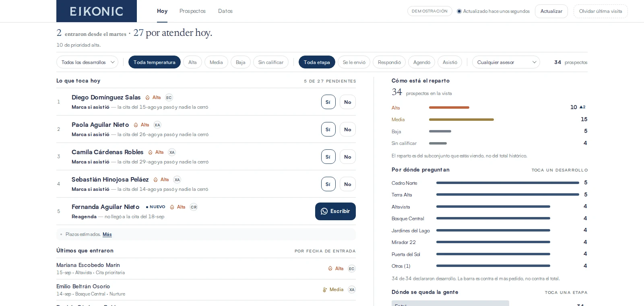Switch to the Prospectos tab
This screenshot has width=644, height=306.
click(192, 11)
